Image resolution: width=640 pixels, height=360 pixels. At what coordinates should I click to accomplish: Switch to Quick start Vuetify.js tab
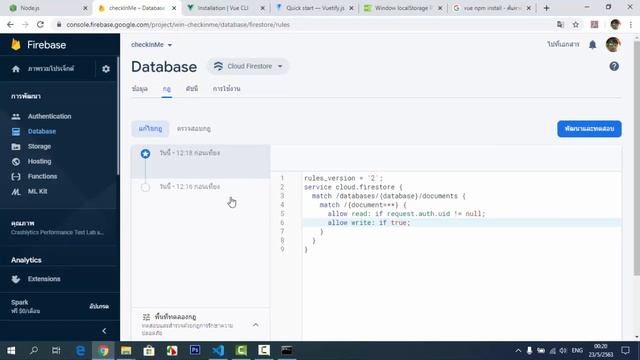[x=314, y=8]
